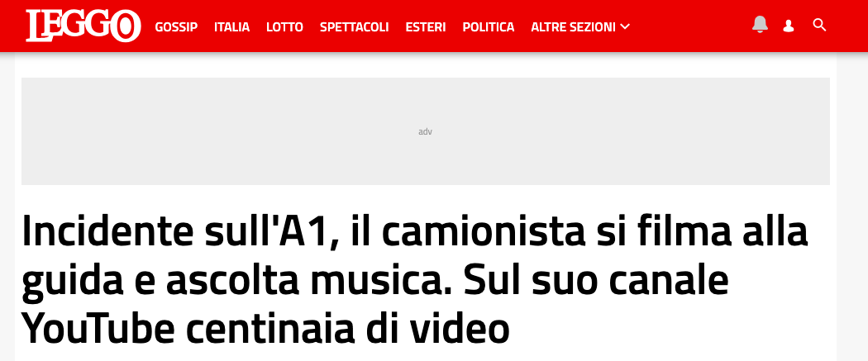Select LOTTO in the navigation bar
This screenshot has width=868, height=361.
[284, 27]
